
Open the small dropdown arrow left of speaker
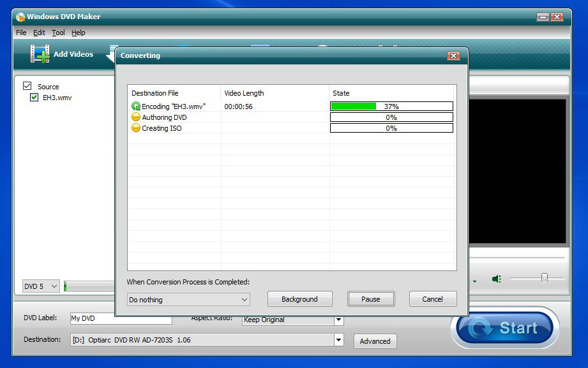[475, 281]
